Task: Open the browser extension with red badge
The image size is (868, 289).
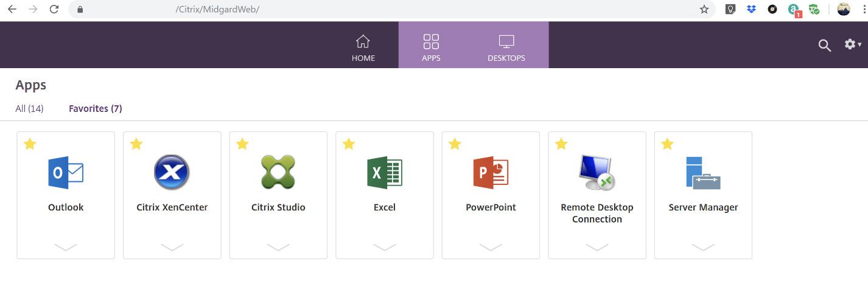Action: coord(794,10)
